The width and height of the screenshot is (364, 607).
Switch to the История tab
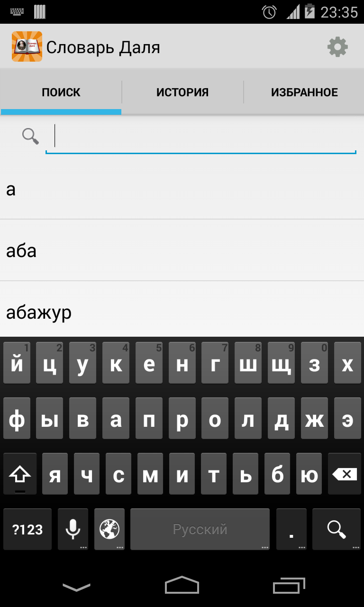182,92
